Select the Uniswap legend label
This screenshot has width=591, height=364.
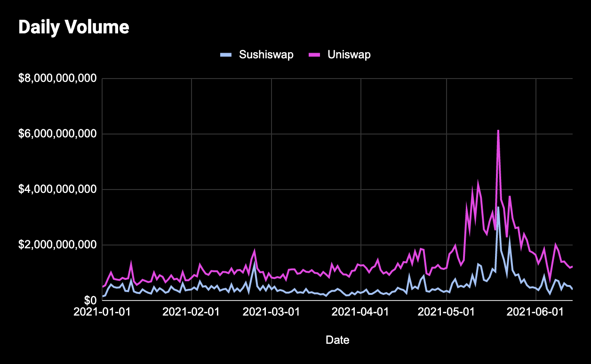(349, 55)
